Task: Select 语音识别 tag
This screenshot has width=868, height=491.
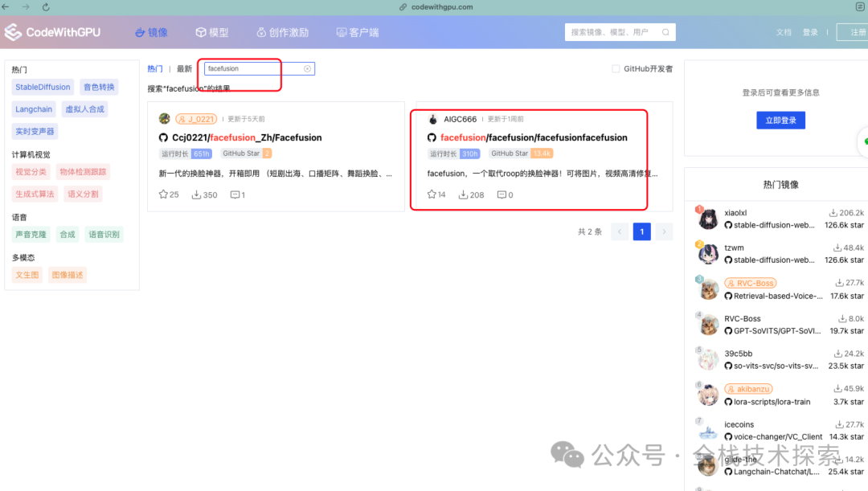Action: click(x=104, y=234)
